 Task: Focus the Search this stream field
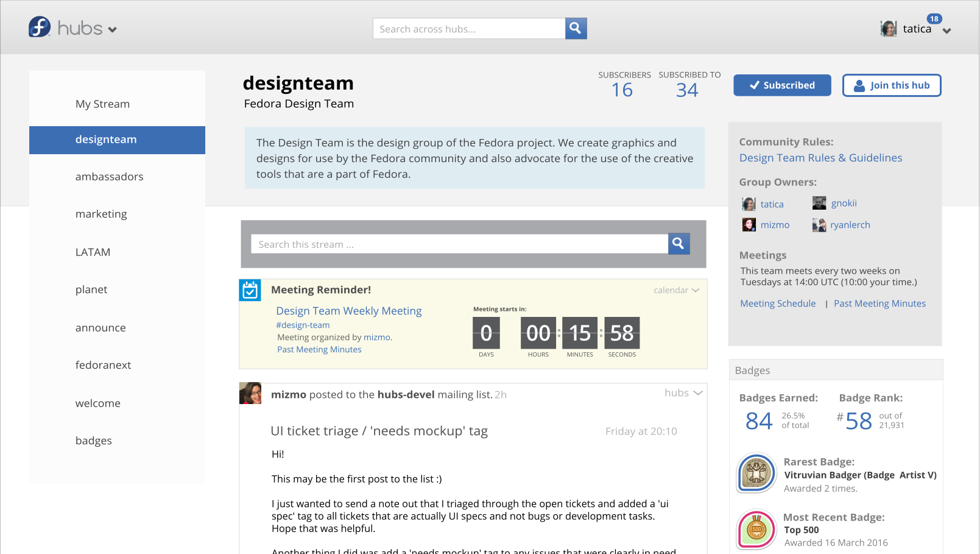(x=459, y=244)
